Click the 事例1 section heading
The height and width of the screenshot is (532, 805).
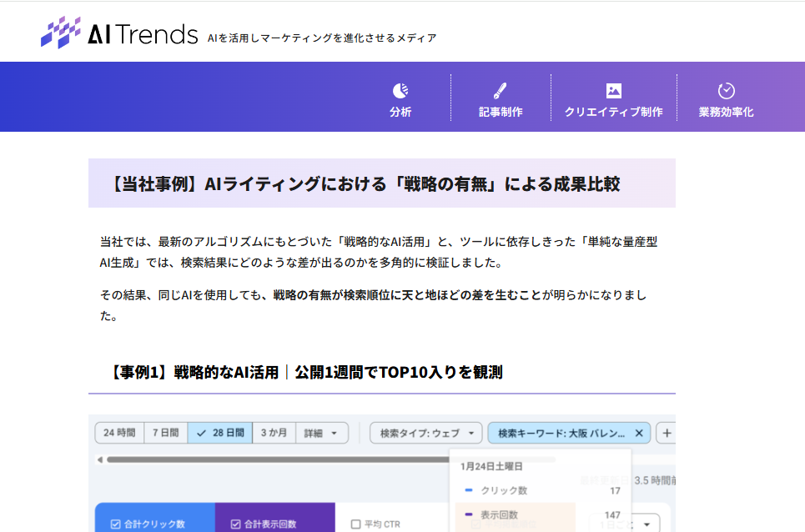click(305, 372)
